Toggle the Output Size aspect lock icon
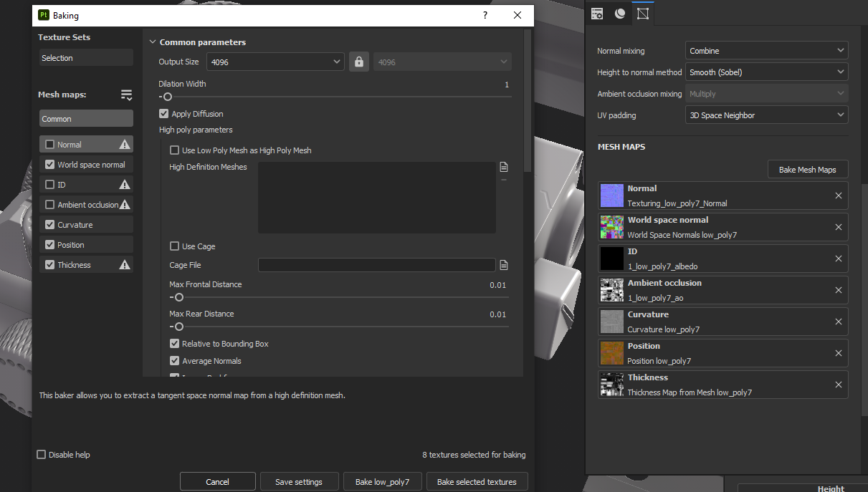Image resolution: width=868 pixels, height=492 pixels. click(359, 62)
